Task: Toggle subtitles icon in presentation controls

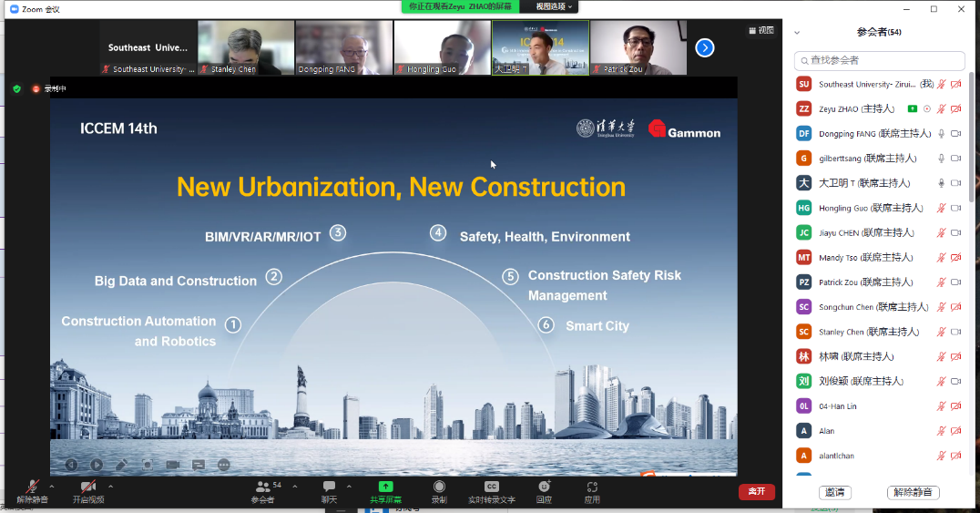Action: pyautogui.click(x=199, y=465)
